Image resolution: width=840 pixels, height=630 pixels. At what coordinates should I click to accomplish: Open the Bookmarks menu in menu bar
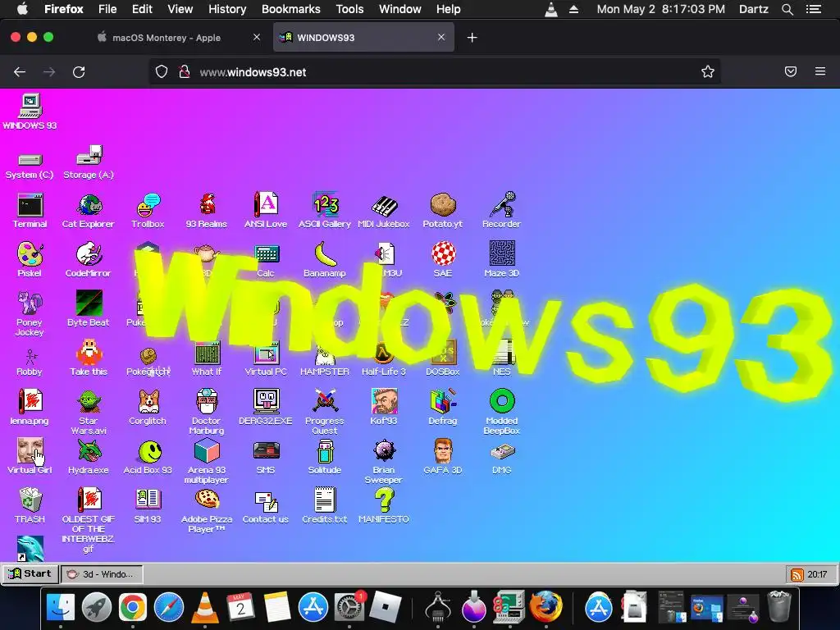click(x=291, y=9)
